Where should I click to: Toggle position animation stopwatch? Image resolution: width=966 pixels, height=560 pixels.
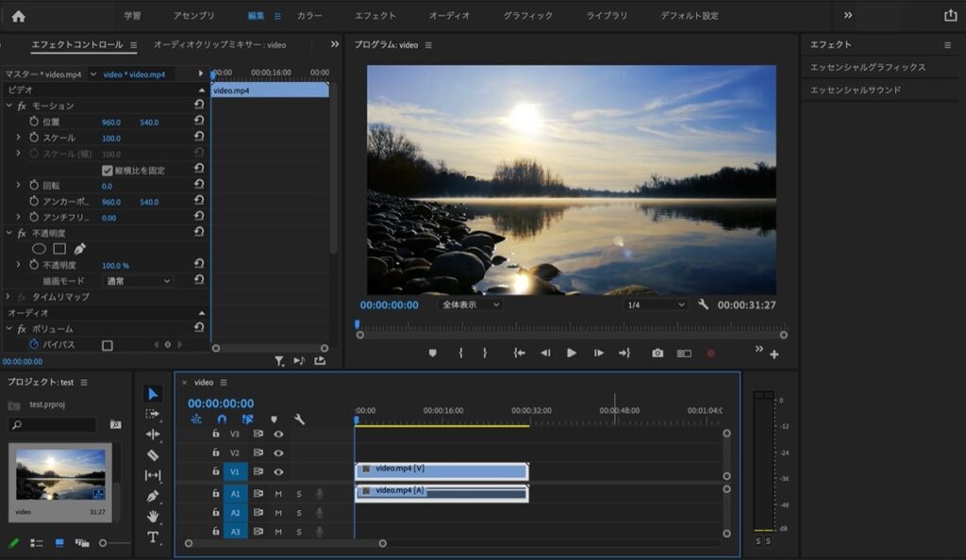pos(34,122)
